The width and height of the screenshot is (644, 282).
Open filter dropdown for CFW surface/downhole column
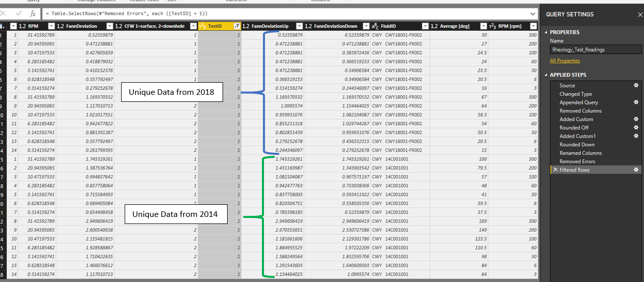click(x=193, y=26)
